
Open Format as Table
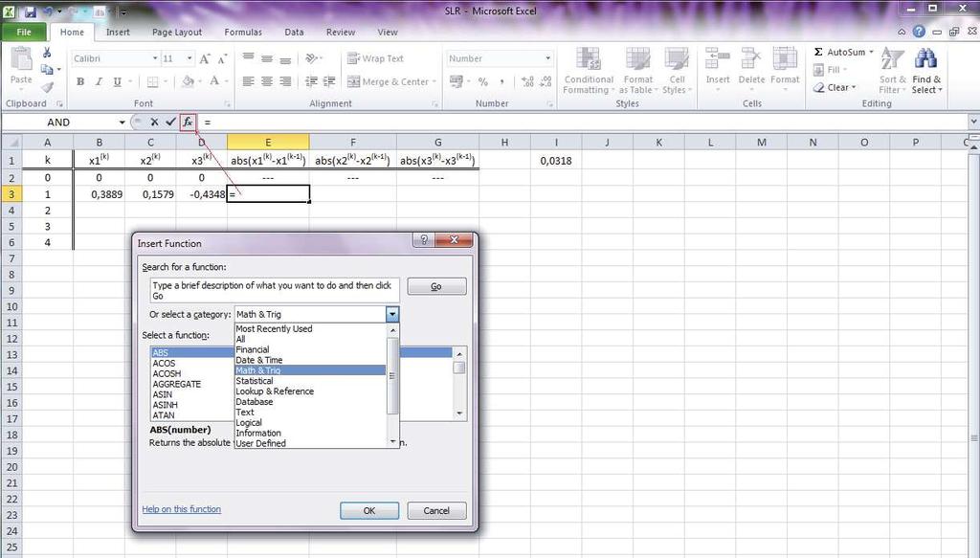[x=637, y=71]
